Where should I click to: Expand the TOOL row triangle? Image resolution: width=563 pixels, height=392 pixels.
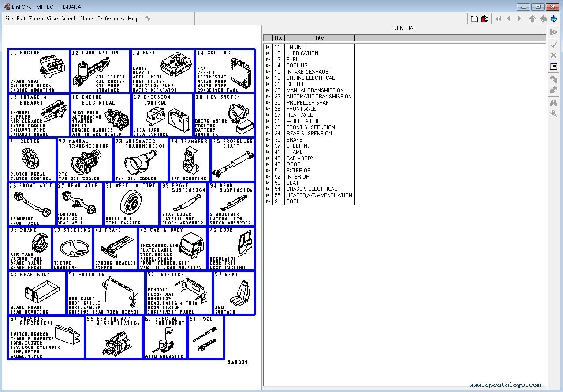[268, 202]
